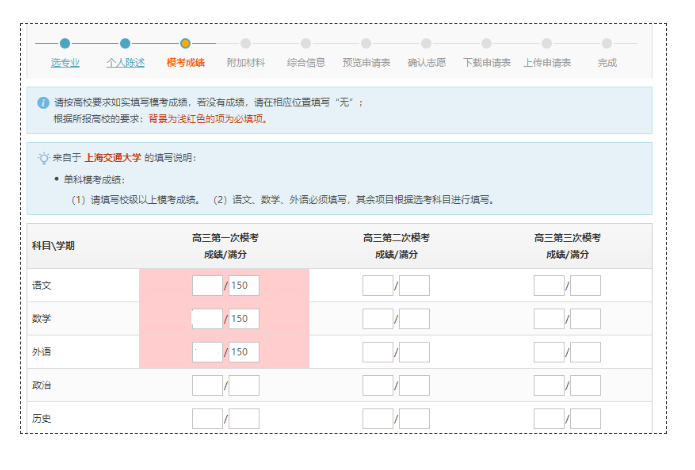Click the gray 完成 step circle
Viewport: 695px width, 470px height.
coord(607,43)
